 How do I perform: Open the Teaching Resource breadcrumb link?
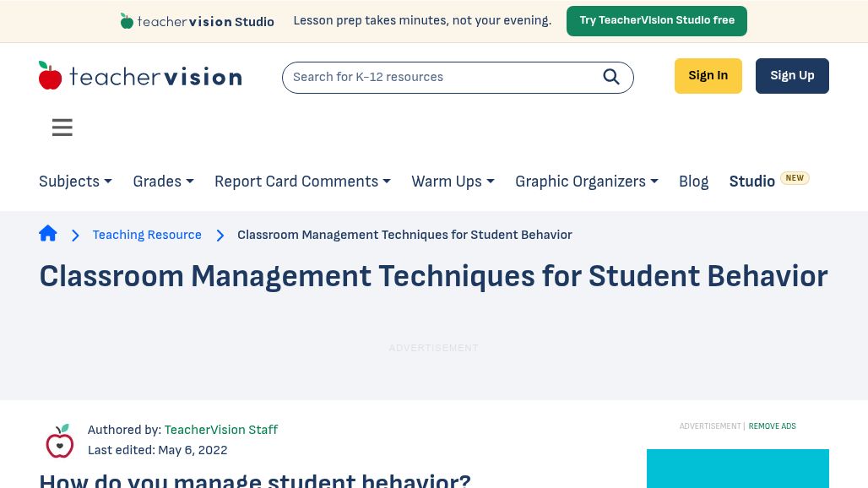pyautogui.click(x=147, y=235)
